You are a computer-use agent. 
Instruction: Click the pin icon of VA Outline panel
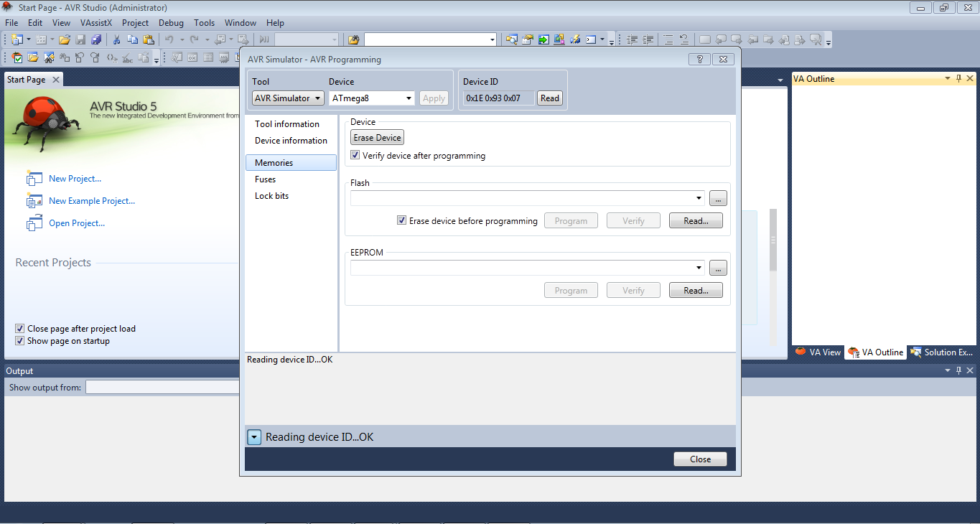coord(958,78)
